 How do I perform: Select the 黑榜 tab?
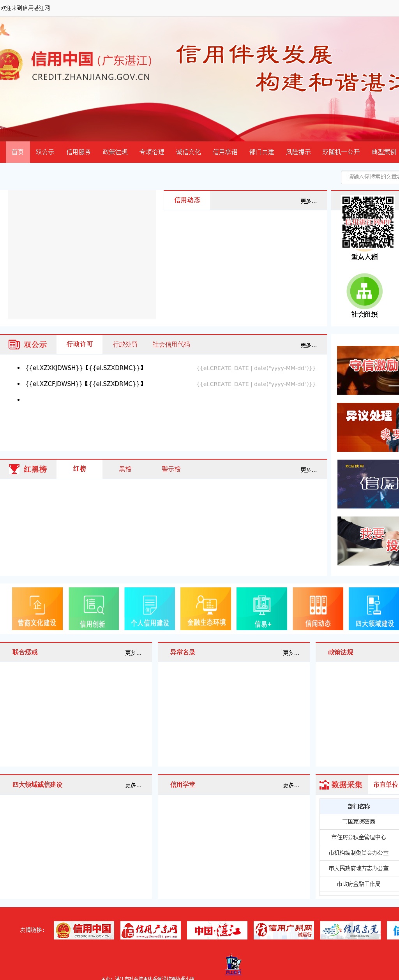pos(125,469)
